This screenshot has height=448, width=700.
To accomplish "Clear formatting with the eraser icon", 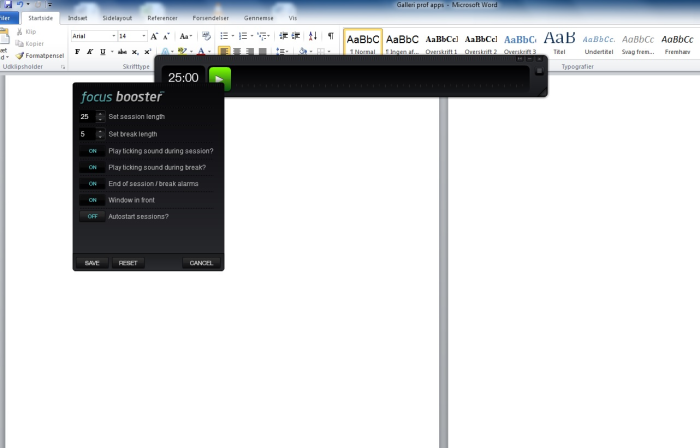I will coord(206,36).
